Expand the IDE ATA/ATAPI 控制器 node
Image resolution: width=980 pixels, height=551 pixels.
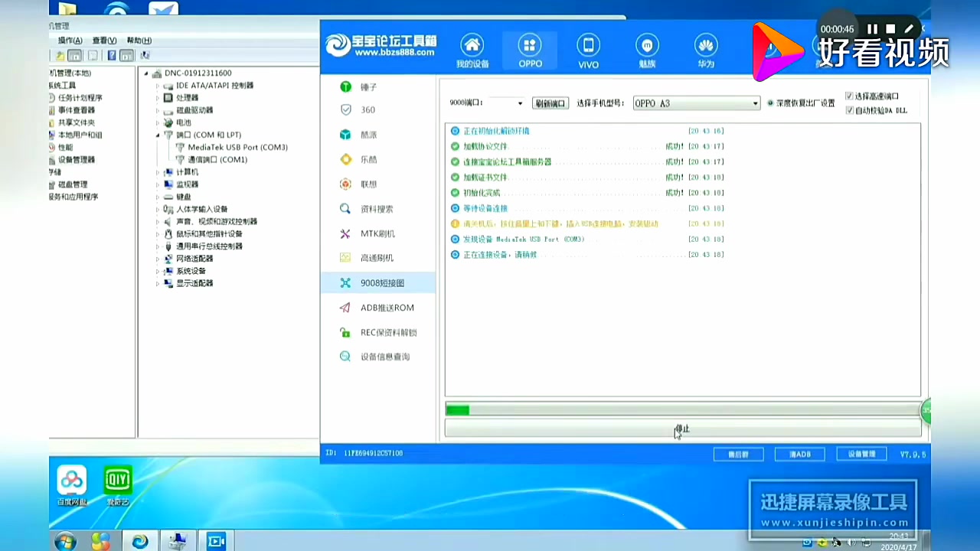pos(158,86)
